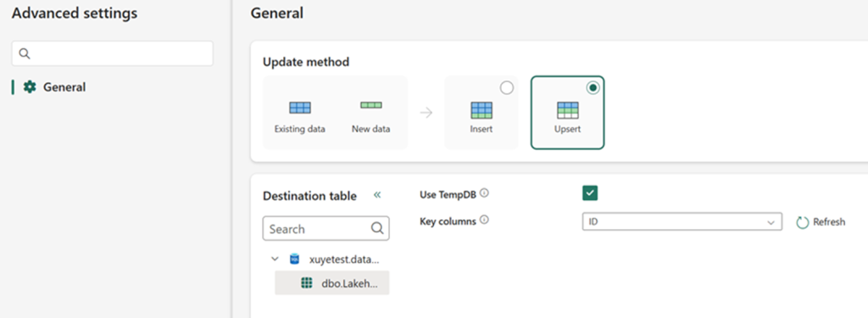Click the SQL database icon for xuyetest
Image resolution: width=868 pixels, height=318 pixels.
pyautogui.click(x=294, y=259)
